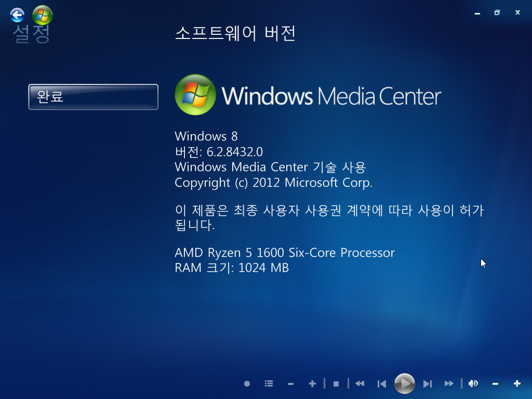This screenshot has width=532, height=399.
Task: Click the 소프트웨어 버전 heading
Action: [x=235, y=34]
